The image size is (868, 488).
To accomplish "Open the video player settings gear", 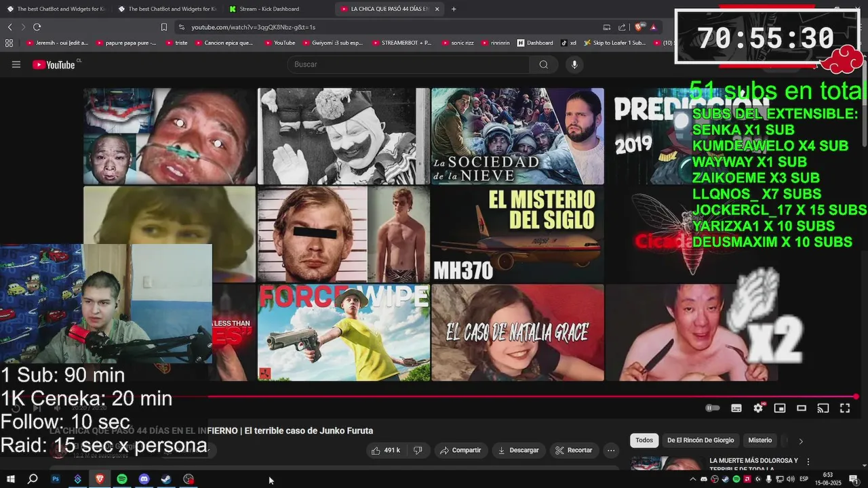I will tap(758, 408).
